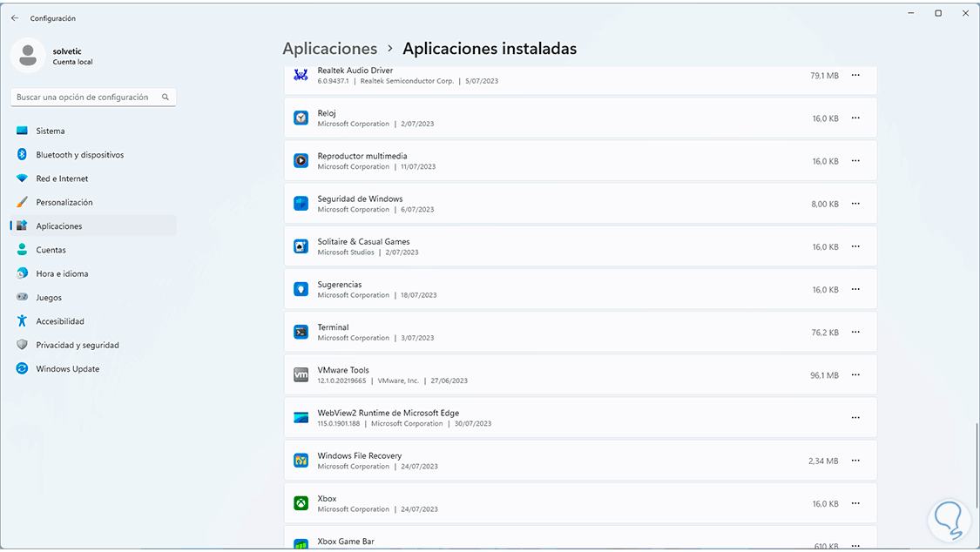
Task: Click the solvetic account name
Action: click(67, 51)
